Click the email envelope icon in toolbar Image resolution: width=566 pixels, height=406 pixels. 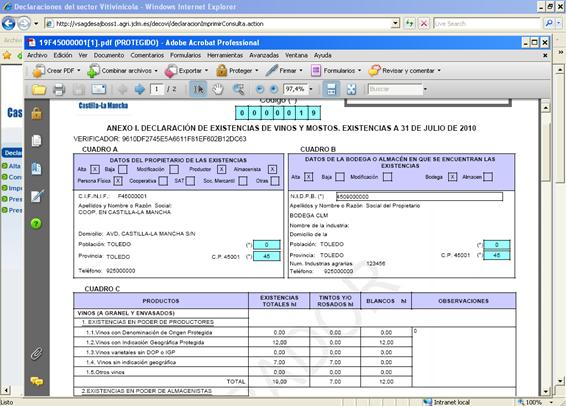(99, 89)
